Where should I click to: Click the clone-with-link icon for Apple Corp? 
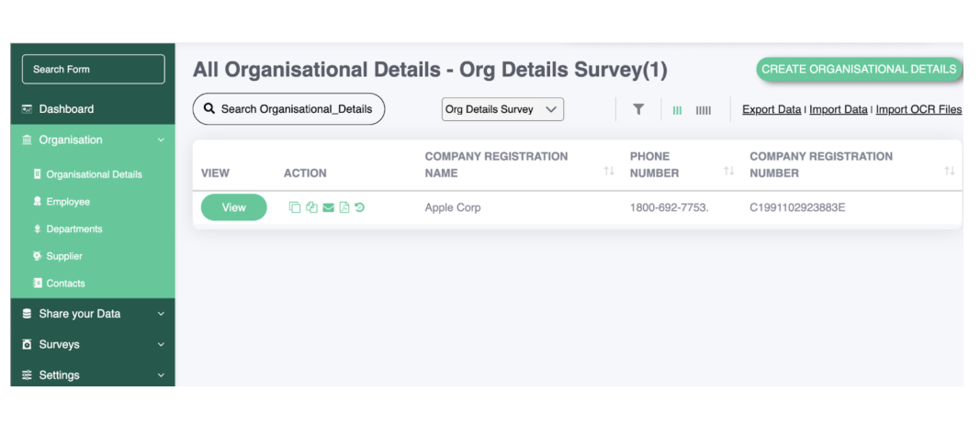311,207
